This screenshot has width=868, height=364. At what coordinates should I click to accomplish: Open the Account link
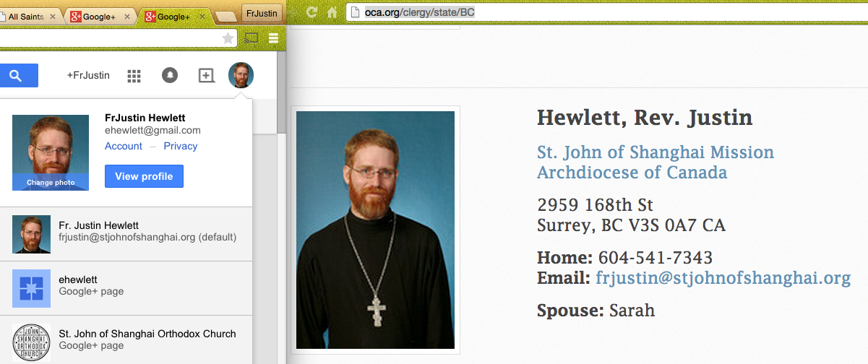click(124, 146)
